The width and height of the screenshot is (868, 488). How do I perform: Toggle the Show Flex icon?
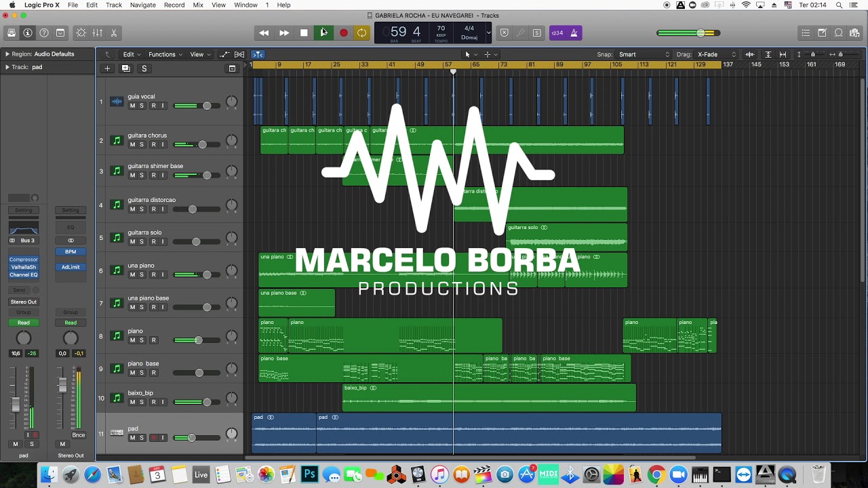[239, 54]
